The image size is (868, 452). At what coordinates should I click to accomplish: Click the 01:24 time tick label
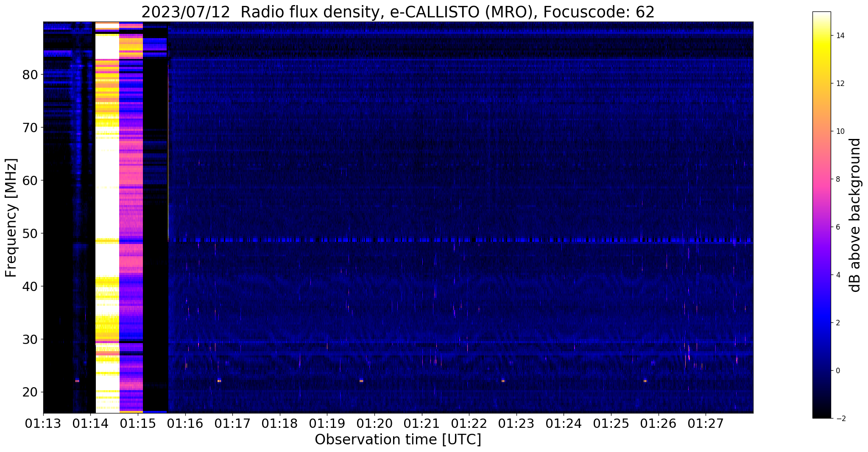[564, 424]
